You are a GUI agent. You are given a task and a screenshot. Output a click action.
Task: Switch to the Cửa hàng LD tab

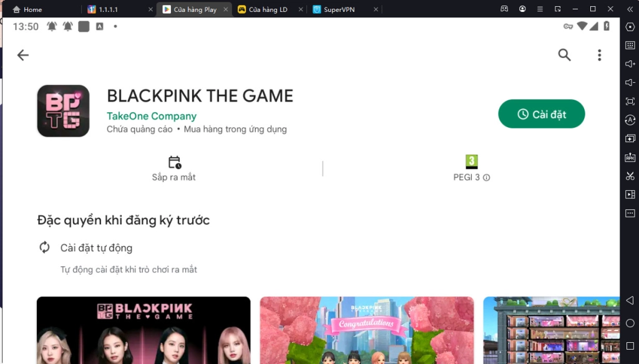(x=263, y=9)
